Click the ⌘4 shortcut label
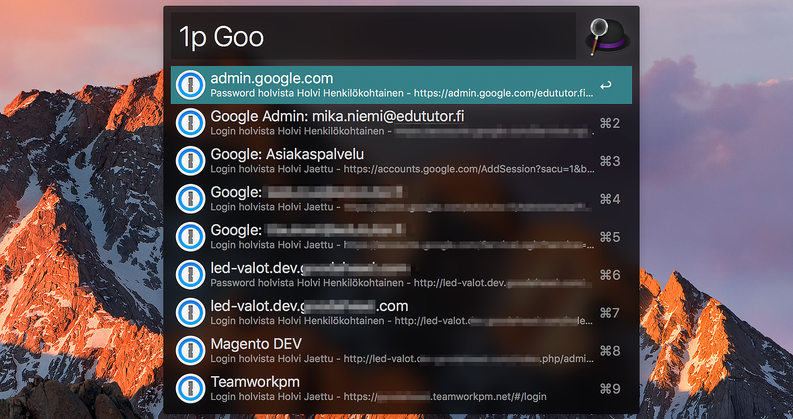The width and height of the screenshot is (793, 419). 609,199
